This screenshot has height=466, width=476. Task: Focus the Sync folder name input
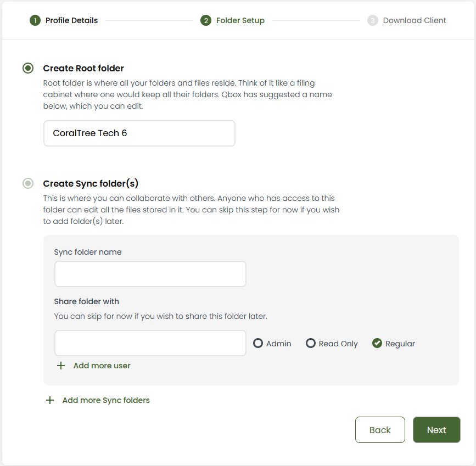(150, 274)
